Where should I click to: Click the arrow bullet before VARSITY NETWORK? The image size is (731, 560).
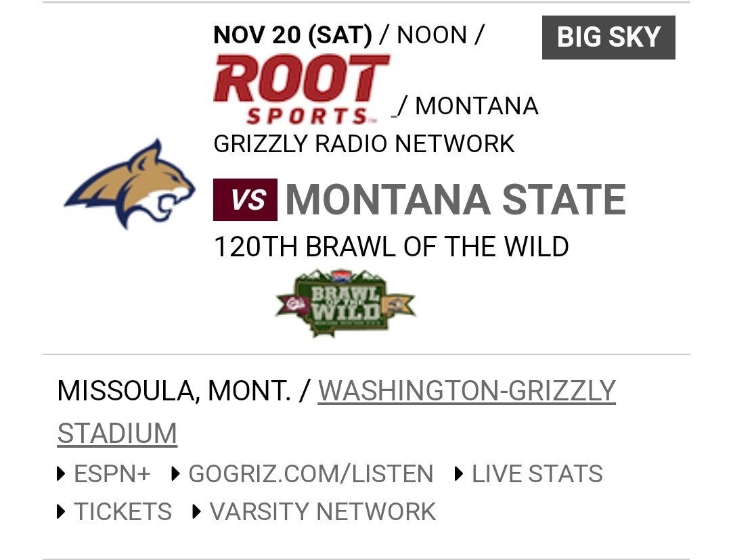tap(198, 512)
